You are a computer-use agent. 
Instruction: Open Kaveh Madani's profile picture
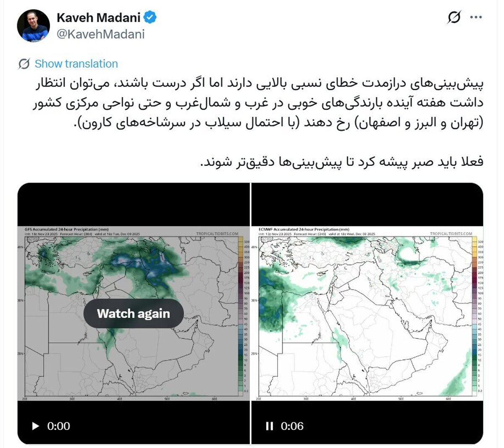coord(33,26)
